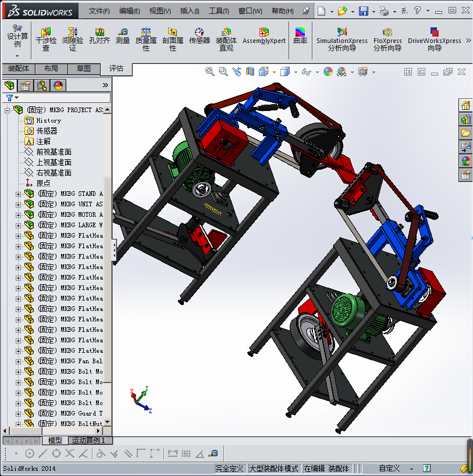473x476 pixels.
Task: Click the status bar help question icon
Action: [426, 468]
